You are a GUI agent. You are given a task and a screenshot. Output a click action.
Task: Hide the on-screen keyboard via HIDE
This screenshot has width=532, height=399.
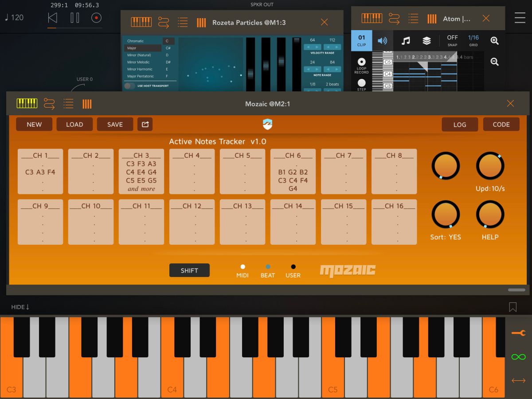[x=20, y=307]
